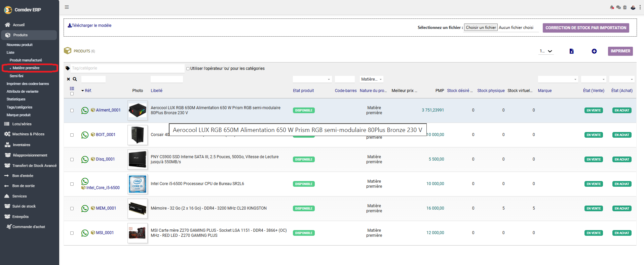Select the BOIT_0001 row checkbox
The image size is (644, 265).
pyautogui.click(x=72, y=135)
